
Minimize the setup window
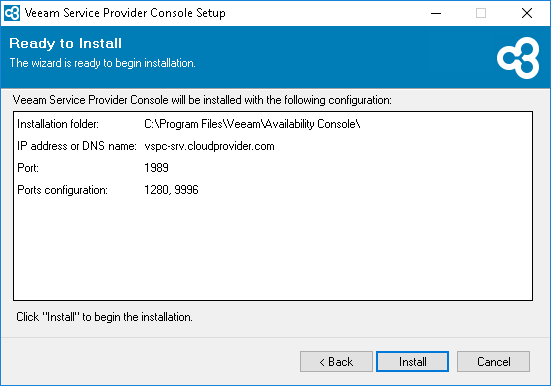436,13
